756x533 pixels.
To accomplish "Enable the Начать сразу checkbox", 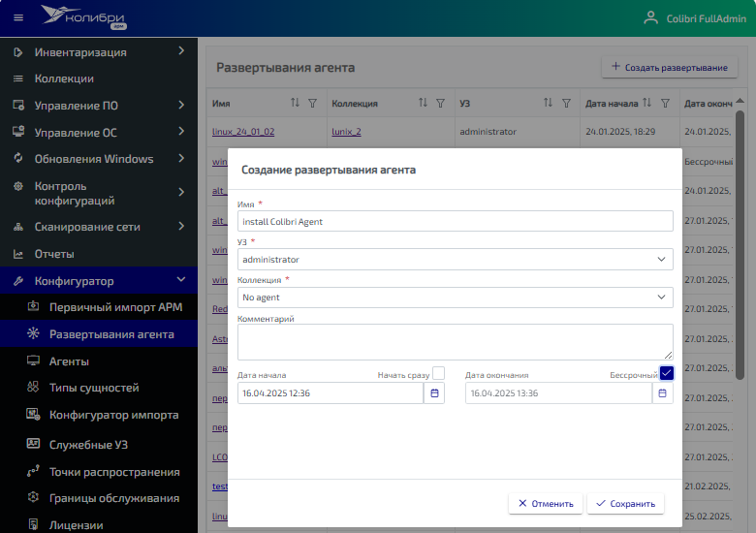I will [438, 373].
